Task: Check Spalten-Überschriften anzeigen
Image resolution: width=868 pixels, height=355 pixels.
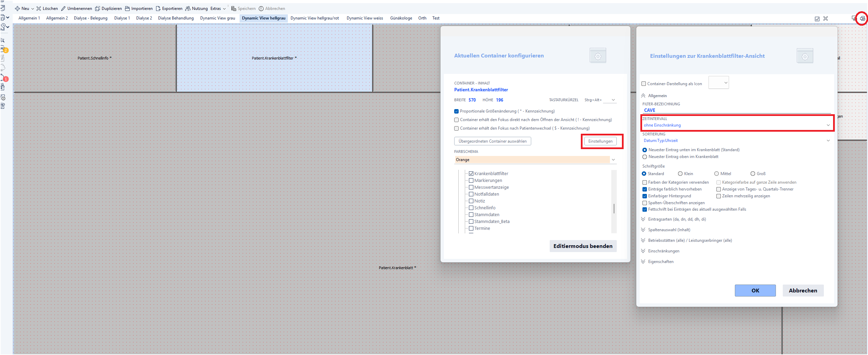Action: [645, 203]
